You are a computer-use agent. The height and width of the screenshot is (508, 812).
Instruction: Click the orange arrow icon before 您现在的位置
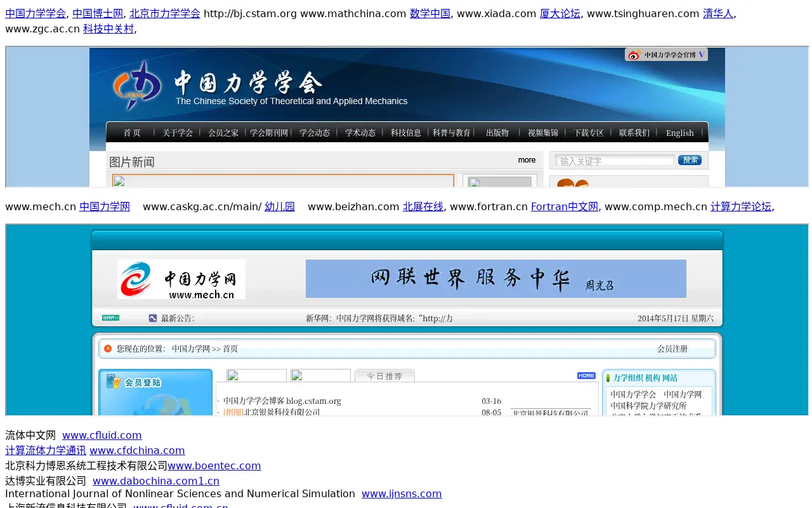click(108, 349)
